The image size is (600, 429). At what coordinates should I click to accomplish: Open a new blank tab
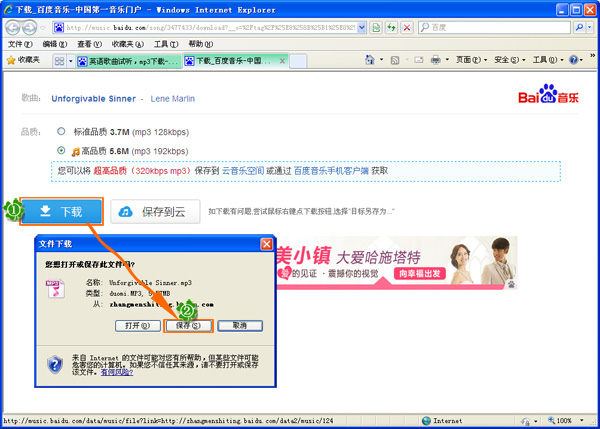tap(298, 61)
